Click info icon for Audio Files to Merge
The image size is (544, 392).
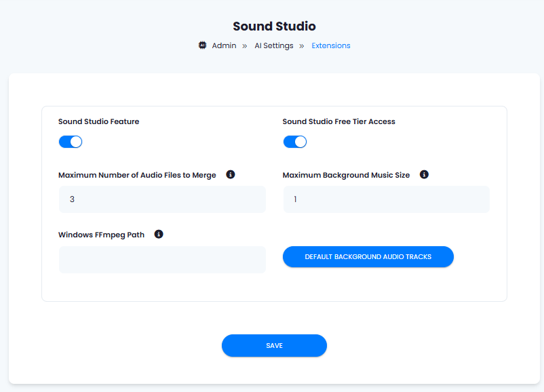point(231,174)
